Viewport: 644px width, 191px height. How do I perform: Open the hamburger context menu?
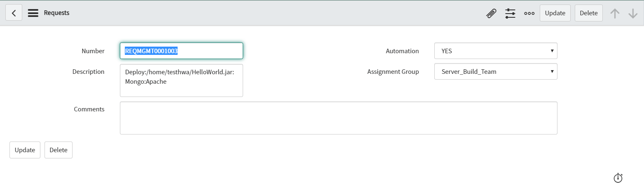(33, 13)
